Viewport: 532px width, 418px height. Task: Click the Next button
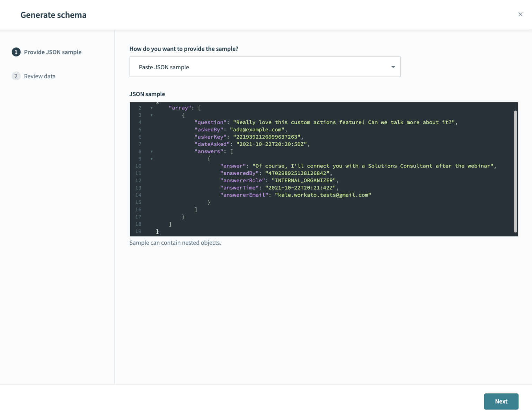[501, 401]
